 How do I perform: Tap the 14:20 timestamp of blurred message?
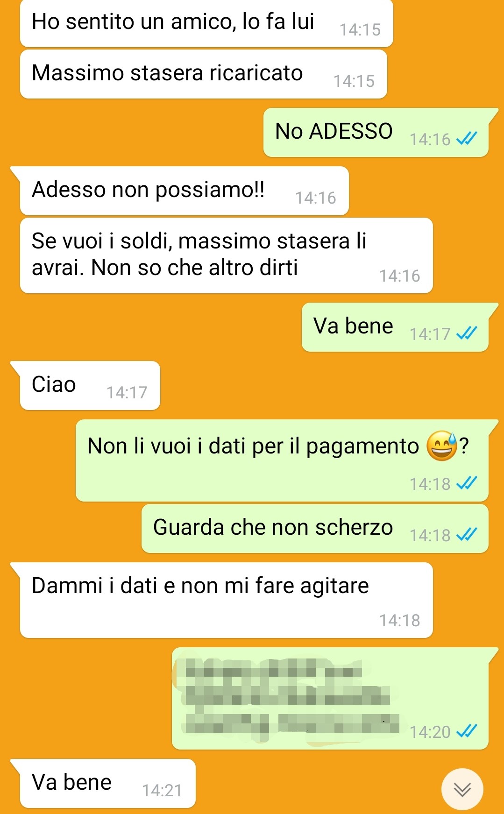[430, 731]
